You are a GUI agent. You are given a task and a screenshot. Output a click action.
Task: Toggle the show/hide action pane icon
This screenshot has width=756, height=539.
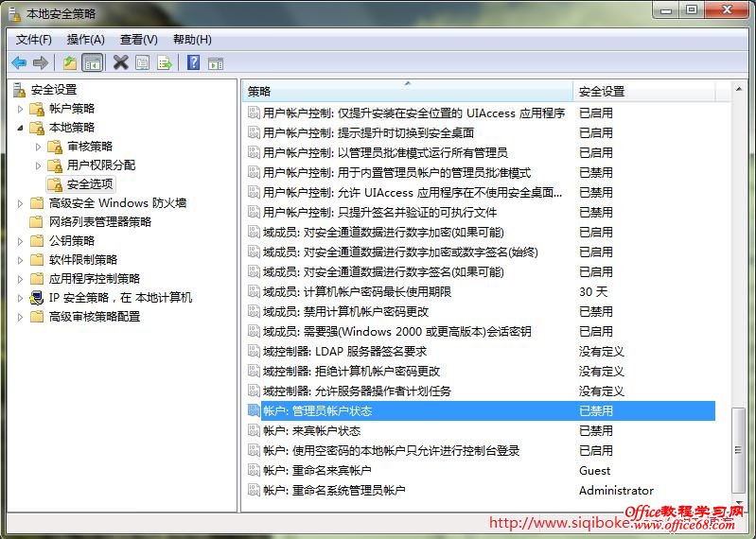pos(216,63)
